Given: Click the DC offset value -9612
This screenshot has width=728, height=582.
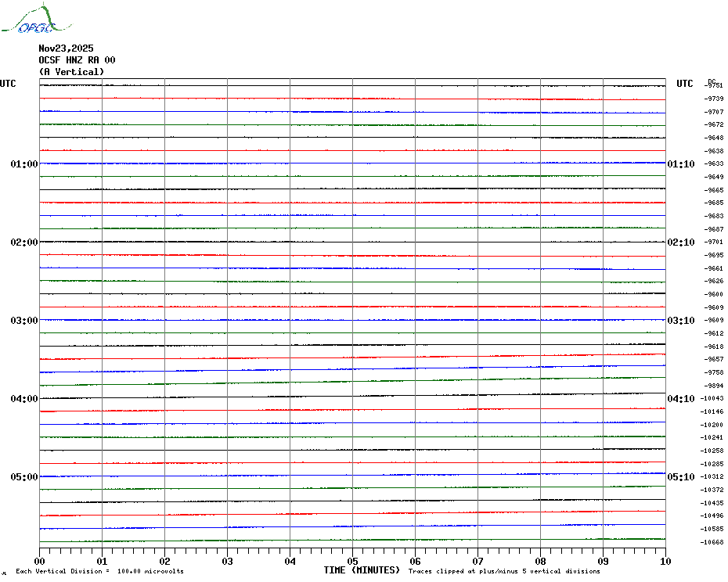Looking at the screenshot, I should point(714,333).
